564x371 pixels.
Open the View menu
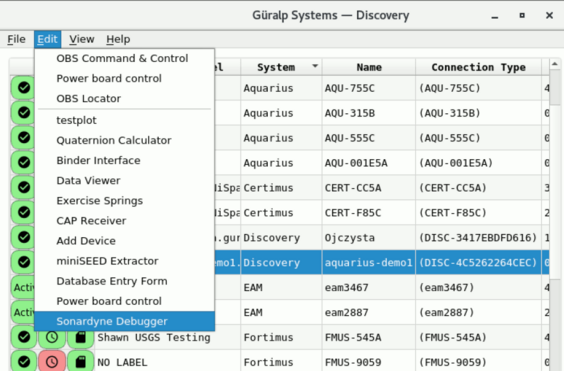(x=82, y=39)
